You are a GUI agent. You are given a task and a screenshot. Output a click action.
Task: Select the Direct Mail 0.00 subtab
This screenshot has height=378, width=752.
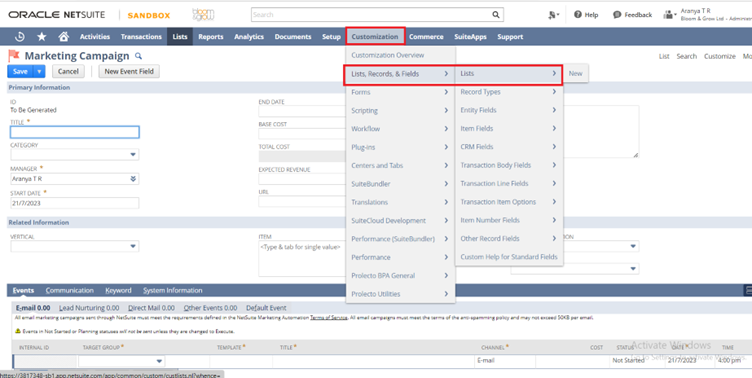point(152,308)
